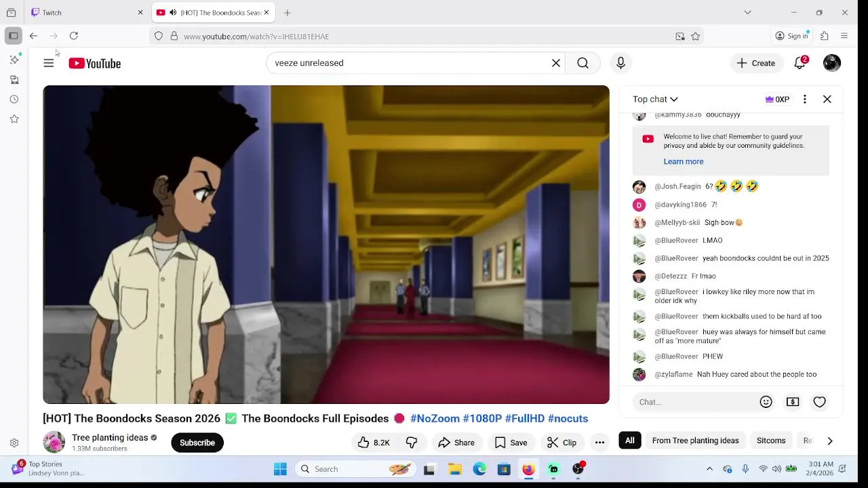868x488 pixels.
Task: Open the Firefox application menu
Action: tap(844, 36)
